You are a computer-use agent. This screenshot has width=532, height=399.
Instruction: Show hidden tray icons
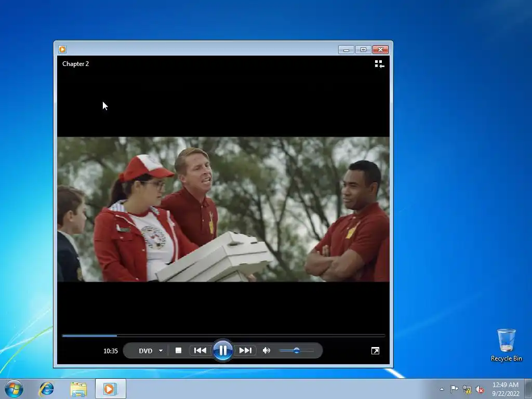click(x=442, y=389)
